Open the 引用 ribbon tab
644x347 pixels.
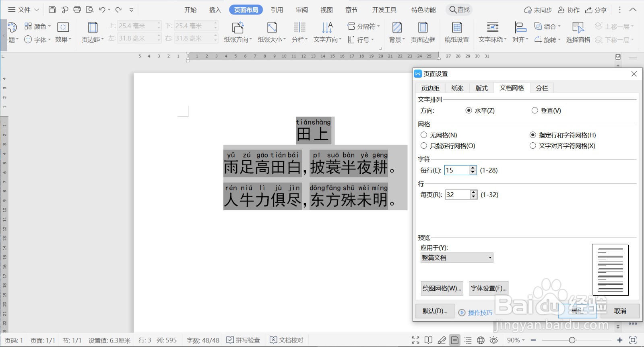pyautogui.click(x=277, y=10)
